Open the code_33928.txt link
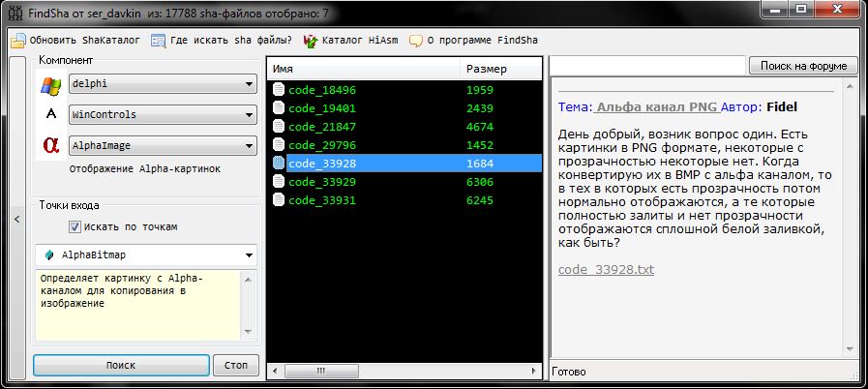Image resolution: width=868 pixels, height=389 pixels. click(x=606, y=268)
